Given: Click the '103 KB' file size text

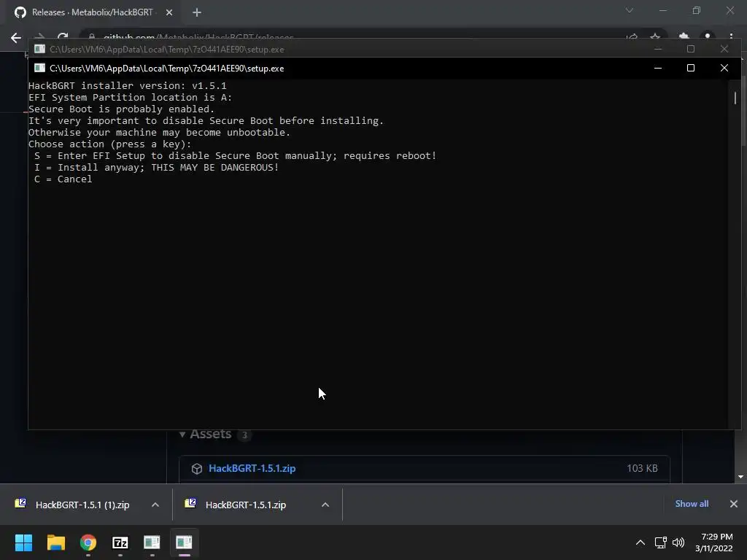Looking at the screenshot, I should tap(642, 469).
